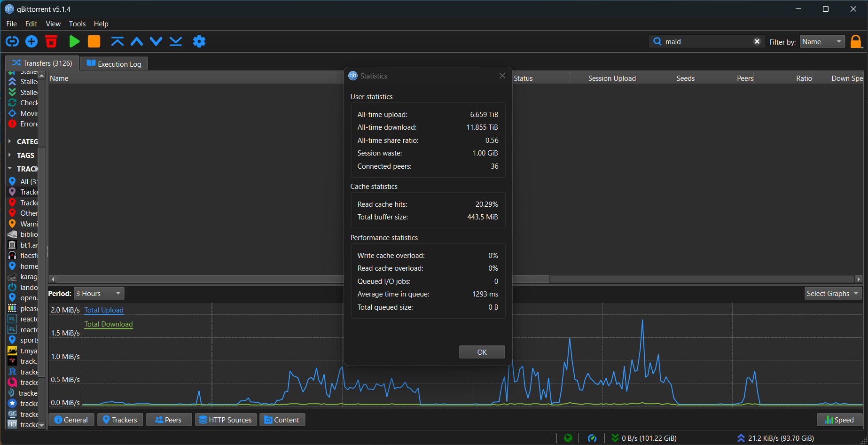Toggle the orange UI lock icon

tap(856, 42)
